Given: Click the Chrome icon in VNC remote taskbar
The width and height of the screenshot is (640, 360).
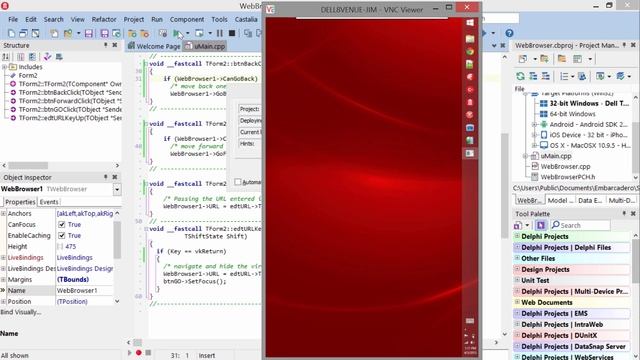Looking at the screenshot, I should click(470, 51).
